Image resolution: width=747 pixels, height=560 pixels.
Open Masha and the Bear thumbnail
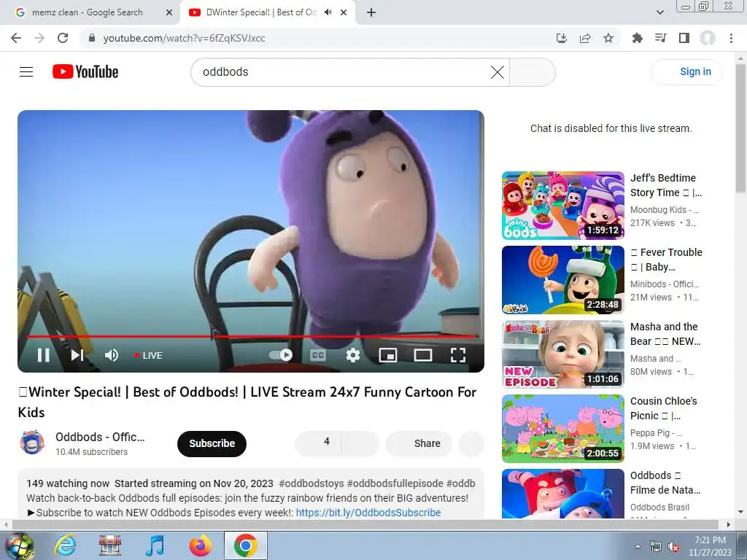562,354
